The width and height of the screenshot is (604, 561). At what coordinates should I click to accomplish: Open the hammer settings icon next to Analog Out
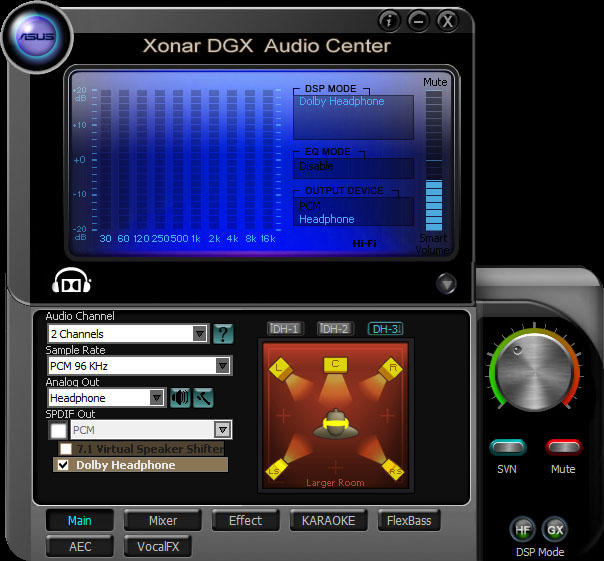[203, 398]
